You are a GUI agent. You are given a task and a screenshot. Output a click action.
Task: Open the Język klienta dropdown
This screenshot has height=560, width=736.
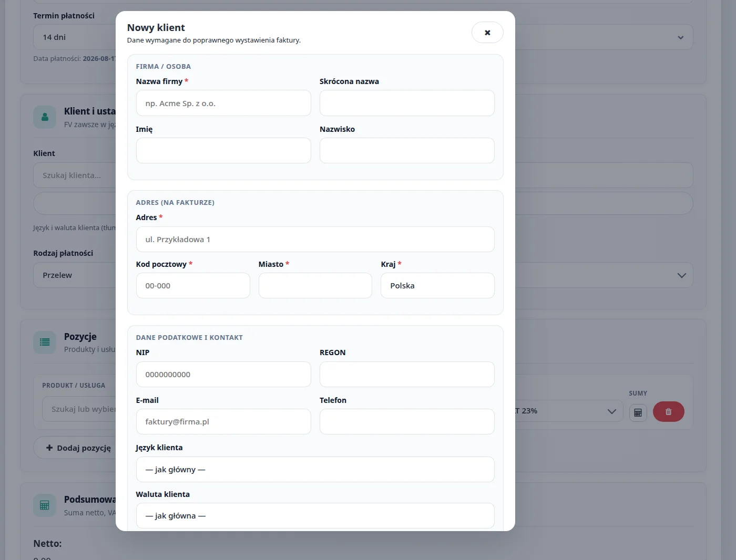(x=315, y=470)
